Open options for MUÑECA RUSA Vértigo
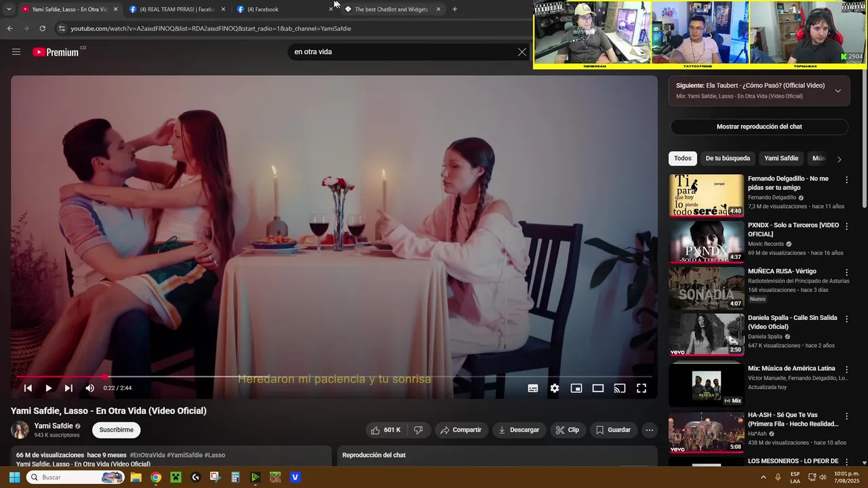This screenshot has width=868, height=488. (x=846, y=272)
